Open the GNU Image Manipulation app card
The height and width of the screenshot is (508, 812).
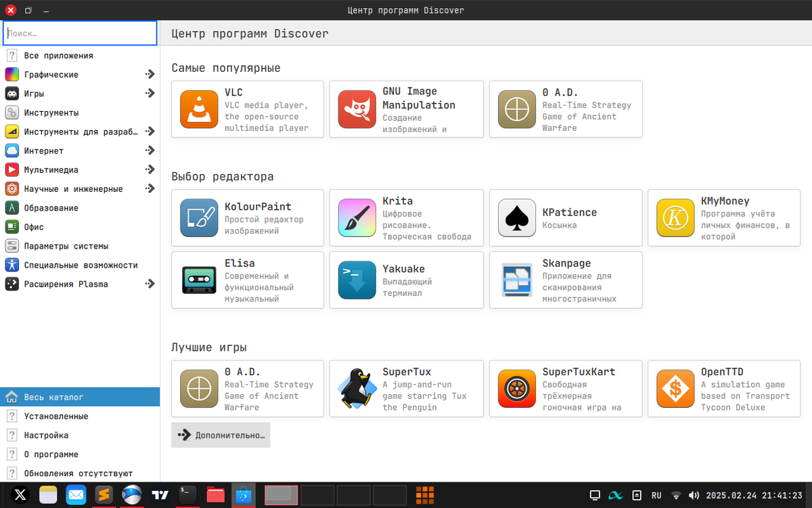[406, 109]
